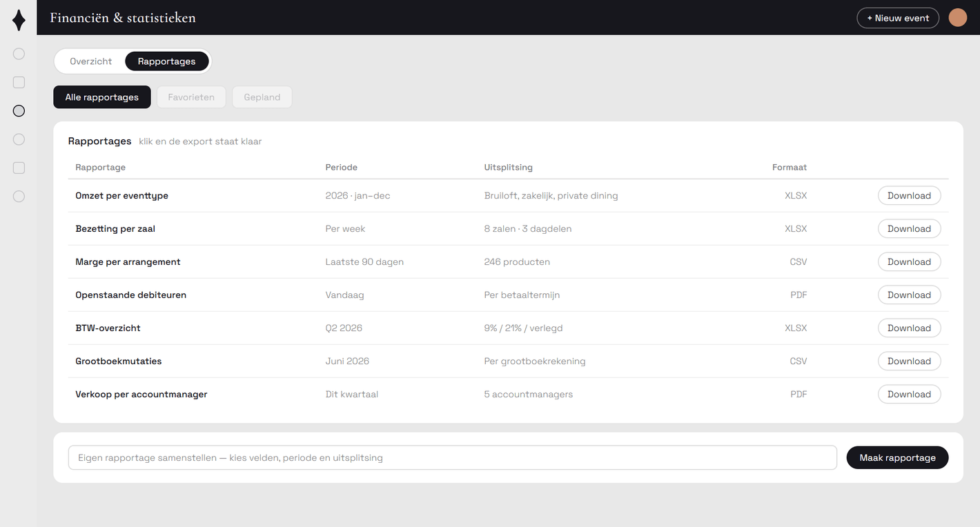This screenshot has width=980, height=527.
Task: Select Bezetting per zaal row title
Action: click(x=115, y=229)
